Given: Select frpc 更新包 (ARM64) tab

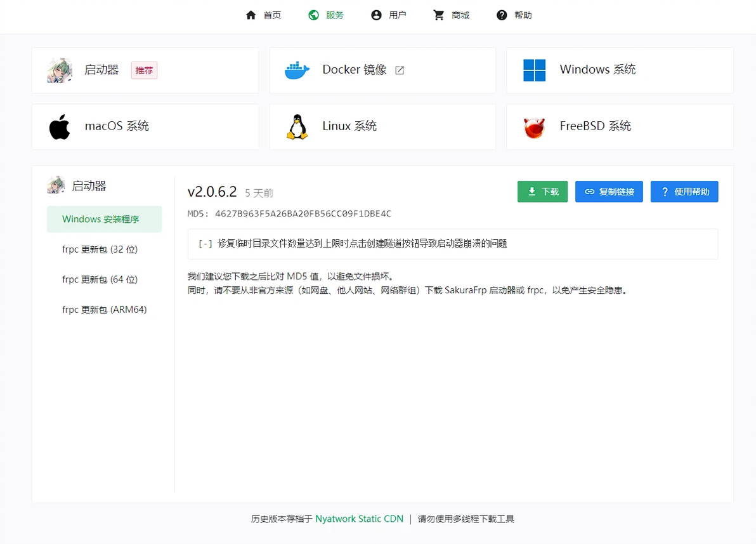Looking at the screenshot, I should pos(104,310).
